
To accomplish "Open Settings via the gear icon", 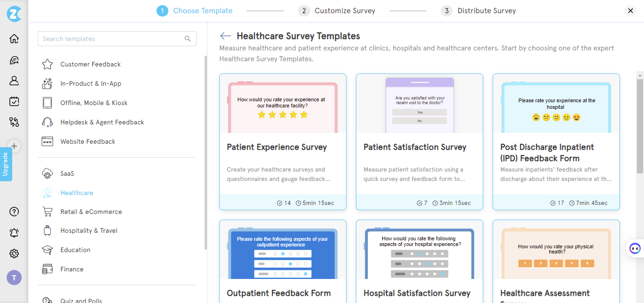I will [14, 254].
